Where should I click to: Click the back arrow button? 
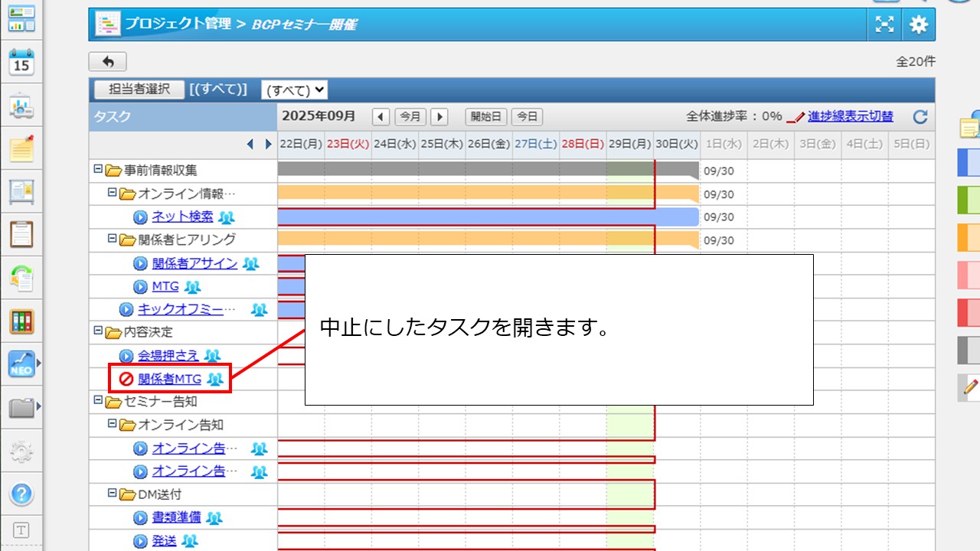(107, 62)
